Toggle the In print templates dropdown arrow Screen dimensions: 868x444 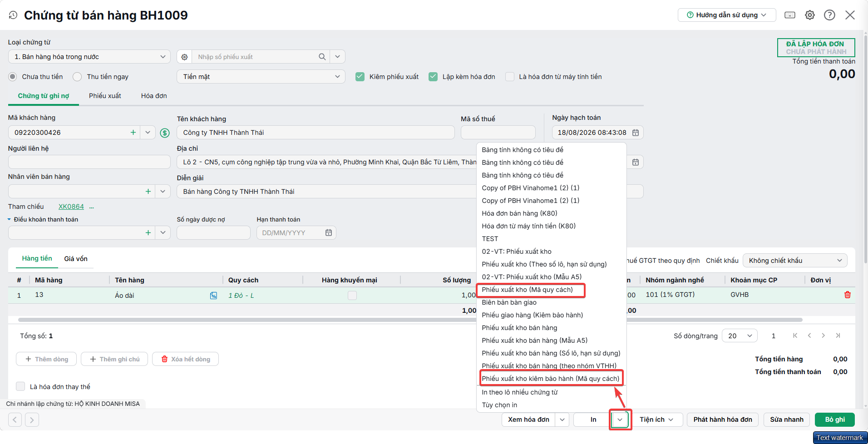tap(620, 419)
